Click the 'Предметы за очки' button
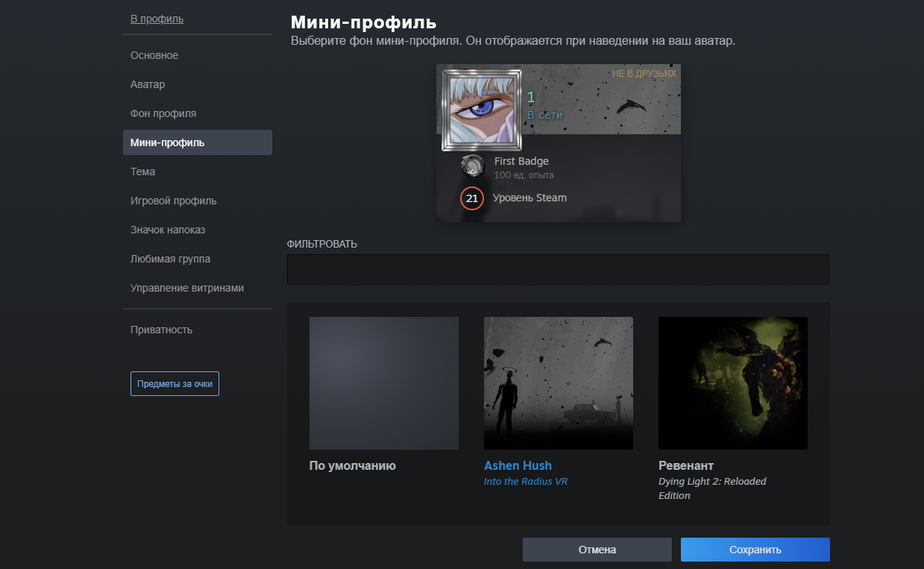 tap(175, 383)
